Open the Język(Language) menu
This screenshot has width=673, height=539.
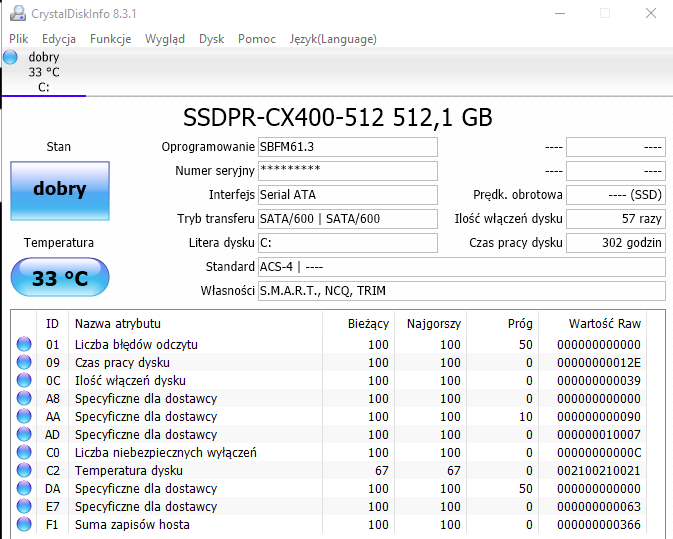[333, 39]
